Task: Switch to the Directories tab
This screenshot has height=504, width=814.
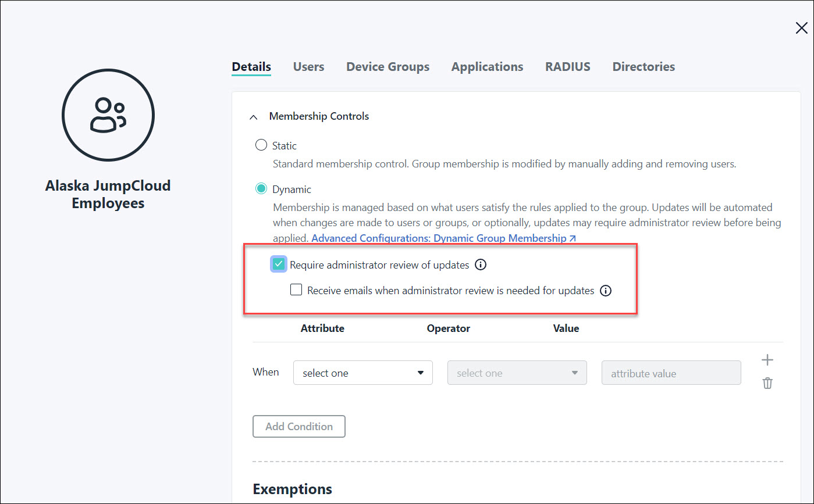Action: pos(643,66)
